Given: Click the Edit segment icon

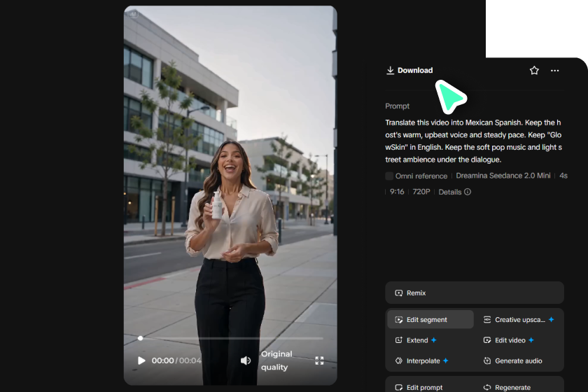Looking at the screenshot, I should (398, 320).
